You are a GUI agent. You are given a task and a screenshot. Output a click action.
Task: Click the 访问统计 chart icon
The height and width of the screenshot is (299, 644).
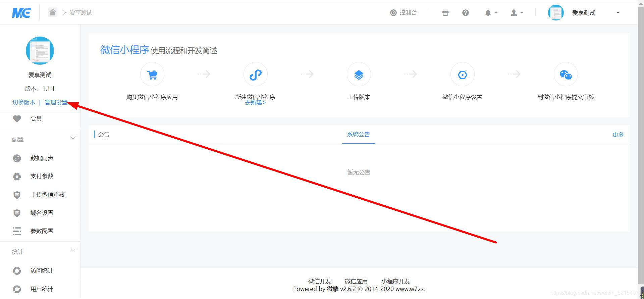(x=17, y=270)
